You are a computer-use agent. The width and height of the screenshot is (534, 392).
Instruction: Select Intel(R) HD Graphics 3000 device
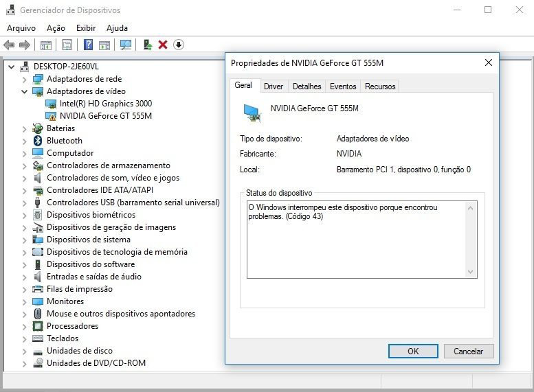[x=106, y=104]
